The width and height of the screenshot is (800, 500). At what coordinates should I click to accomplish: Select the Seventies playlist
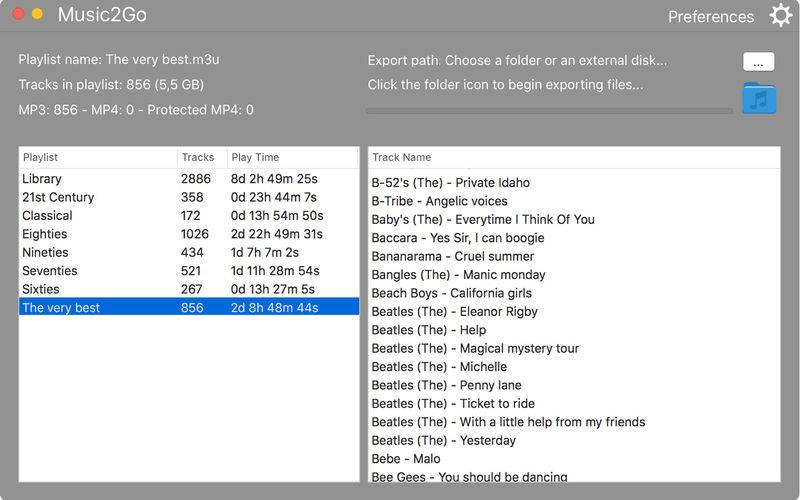coord(189,271)
